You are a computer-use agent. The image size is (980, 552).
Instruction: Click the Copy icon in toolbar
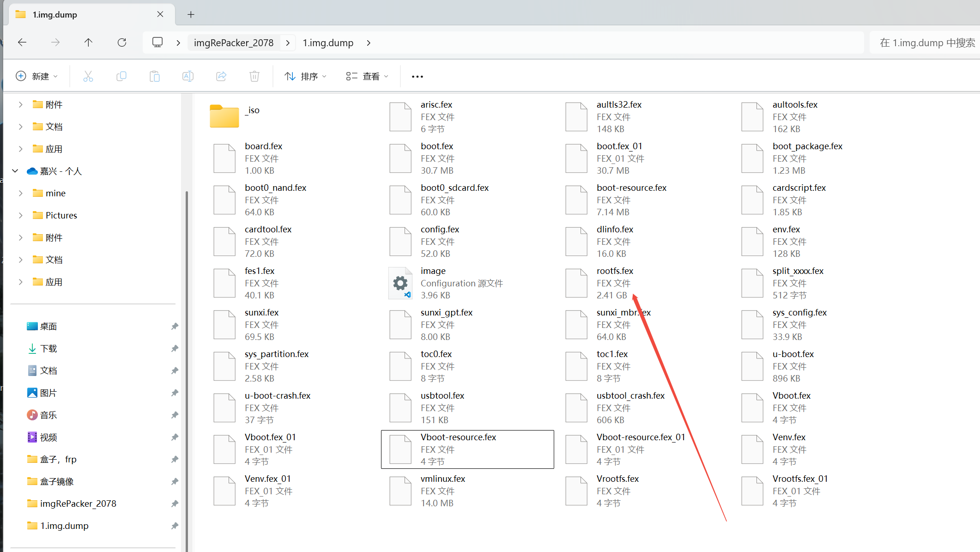(x=121, y=76)
